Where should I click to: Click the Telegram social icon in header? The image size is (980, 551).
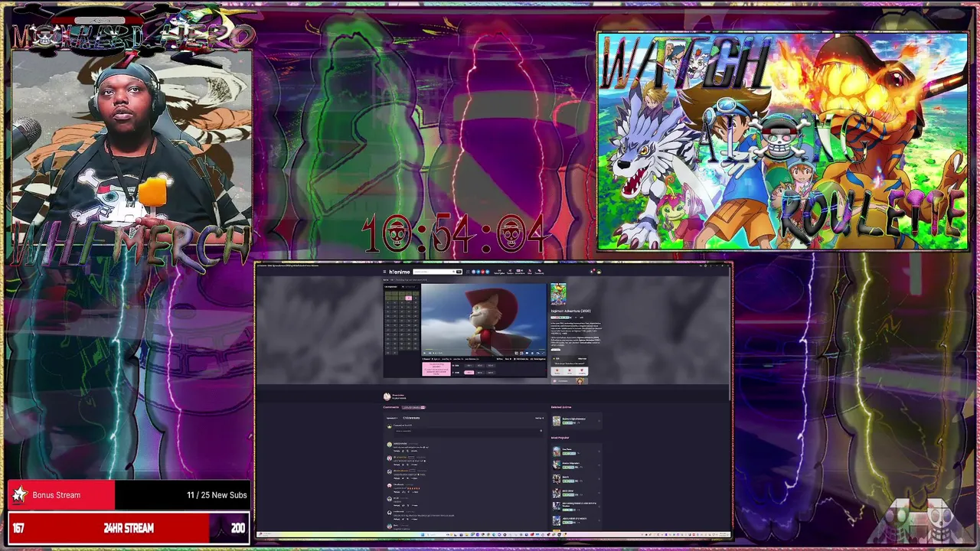tap(479, 272)
